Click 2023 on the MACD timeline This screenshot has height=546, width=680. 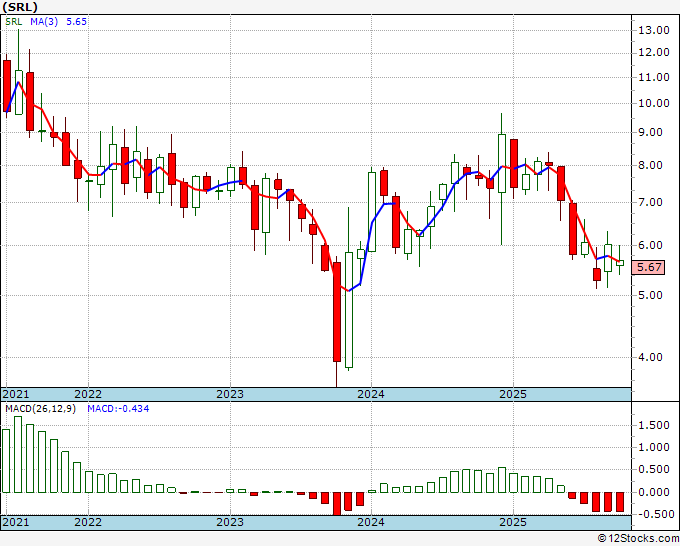pos(230,522)
